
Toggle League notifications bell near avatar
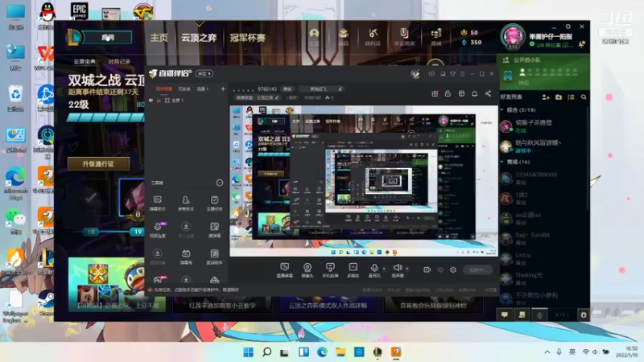tap(582, 44)
